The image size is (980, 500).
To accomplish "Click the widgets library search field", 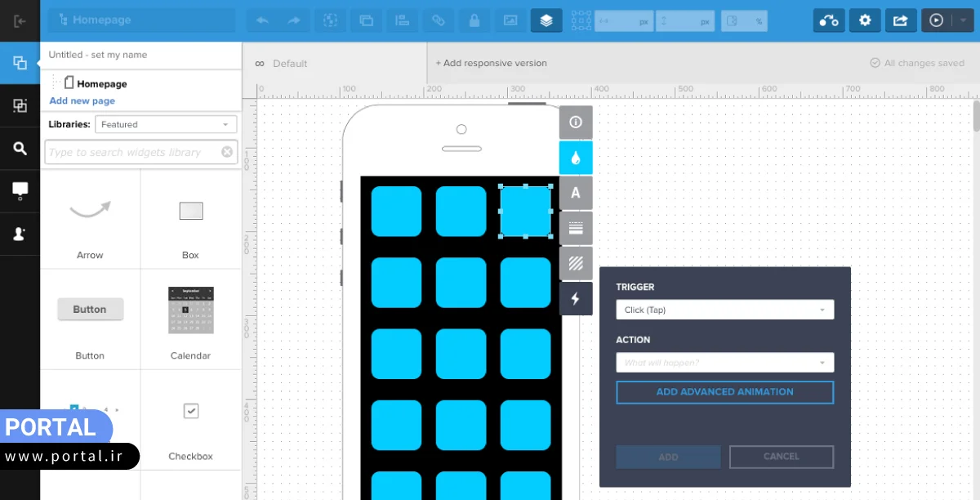I will click(x=131, y=152).
